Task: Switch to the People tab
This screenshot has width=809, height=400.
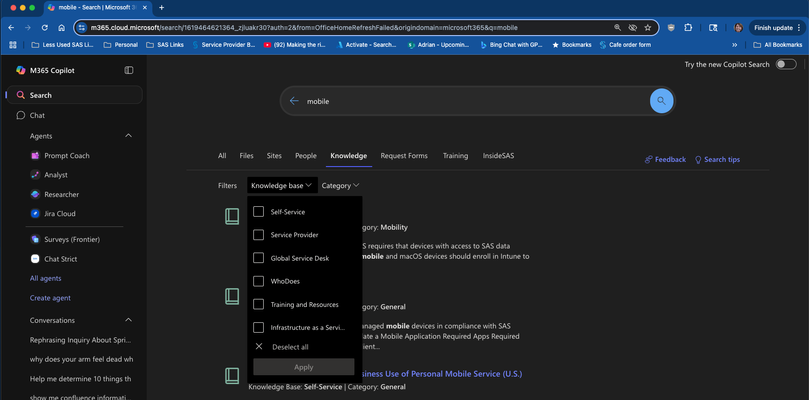Action: pos(306,155)
